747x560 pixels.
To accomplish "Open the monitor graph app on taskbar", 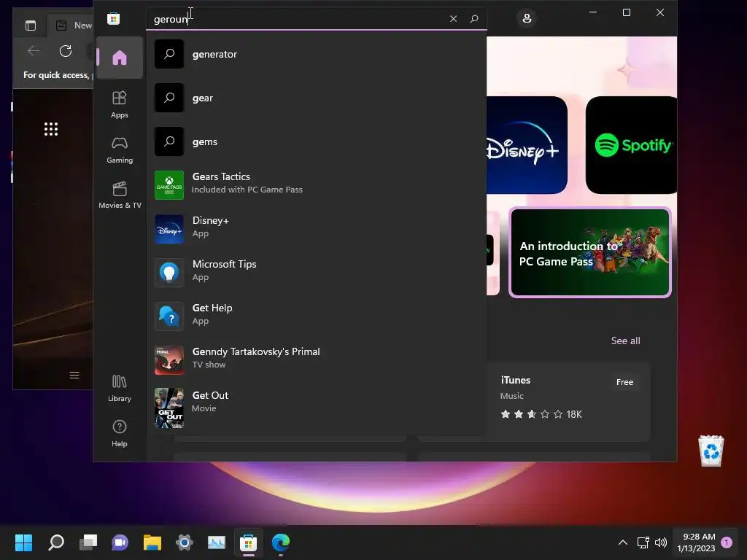I will point(216,542).
